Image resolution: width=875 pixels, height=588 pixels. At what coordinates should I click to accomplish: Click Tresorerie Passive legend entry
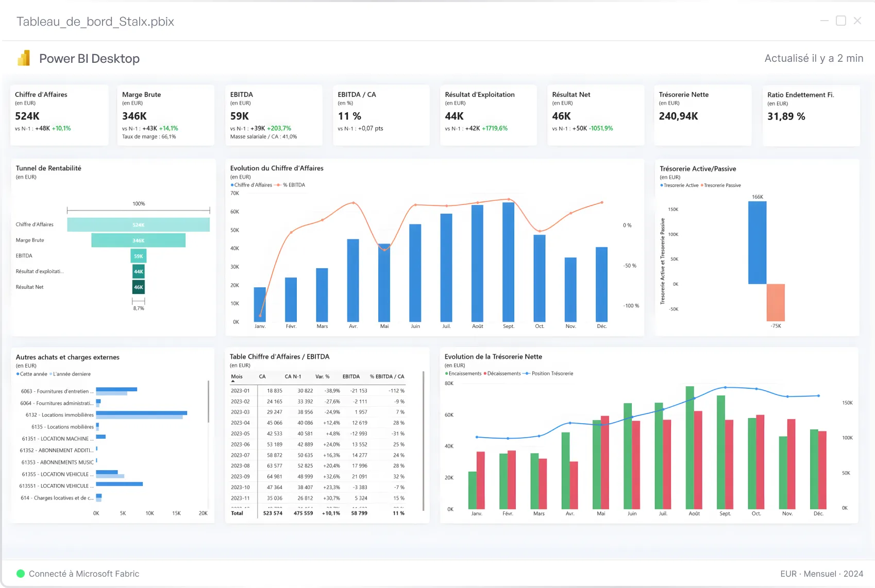720,185
